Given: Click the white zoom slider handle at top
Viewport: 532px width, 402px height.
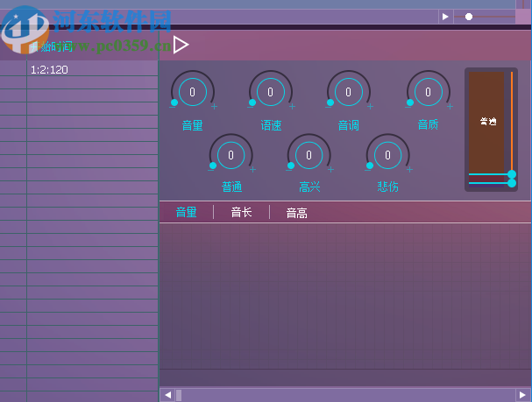Looking at the screenshot, I should pos(469,17).
